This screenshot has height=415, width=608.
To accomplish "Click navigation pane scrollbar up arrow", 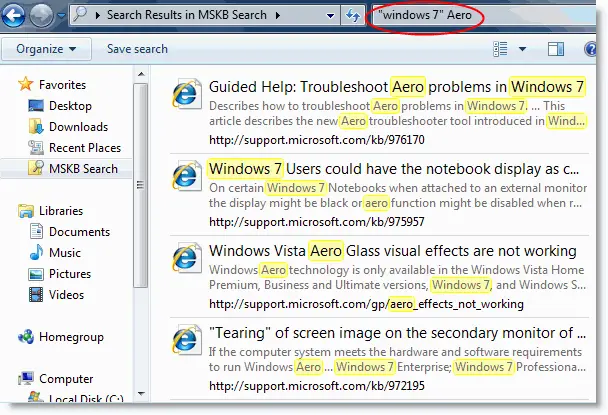I will (142, 74).
